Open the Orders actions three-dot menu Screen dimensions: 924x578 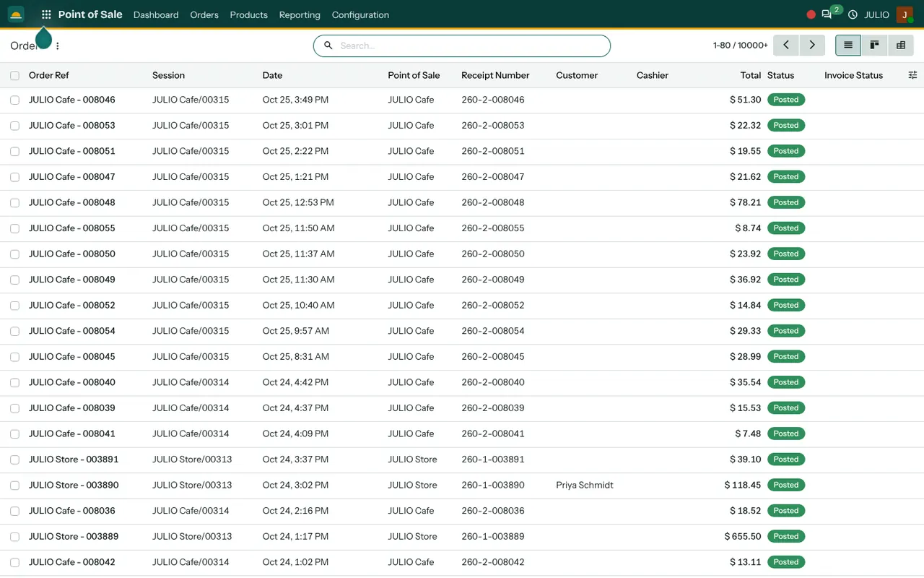pyautogui.click(x=58, y=46)
